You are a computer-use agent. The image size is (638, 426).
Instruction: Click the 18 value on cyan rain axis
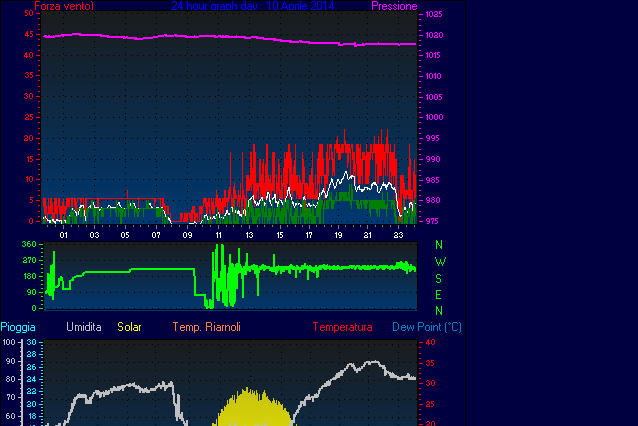tap(32, 416)
